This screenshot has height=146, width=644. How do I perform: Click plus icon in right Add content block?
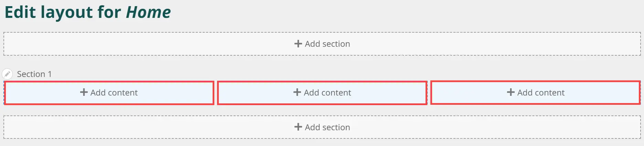click(x=511, y=92)
